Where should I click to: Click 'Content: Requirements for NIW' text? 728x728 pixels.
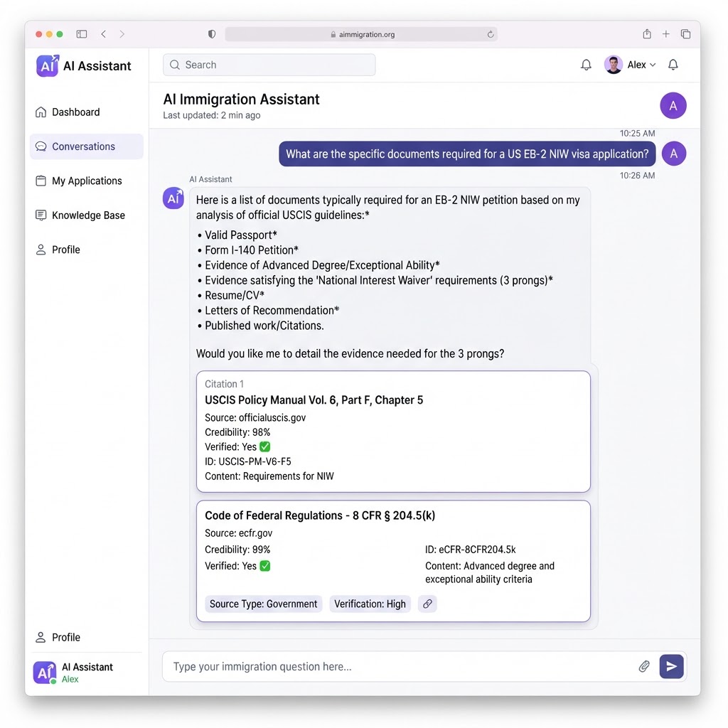point(269,476)
